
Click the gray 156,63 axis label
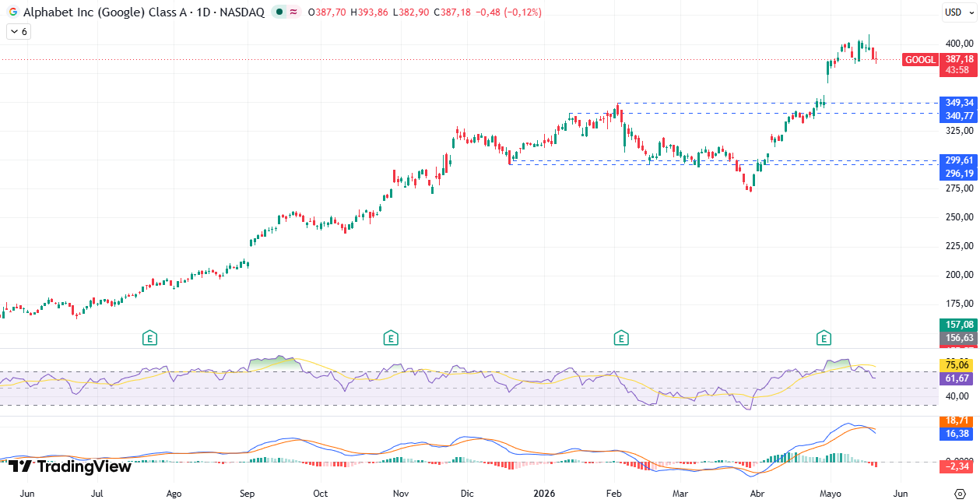959,337
